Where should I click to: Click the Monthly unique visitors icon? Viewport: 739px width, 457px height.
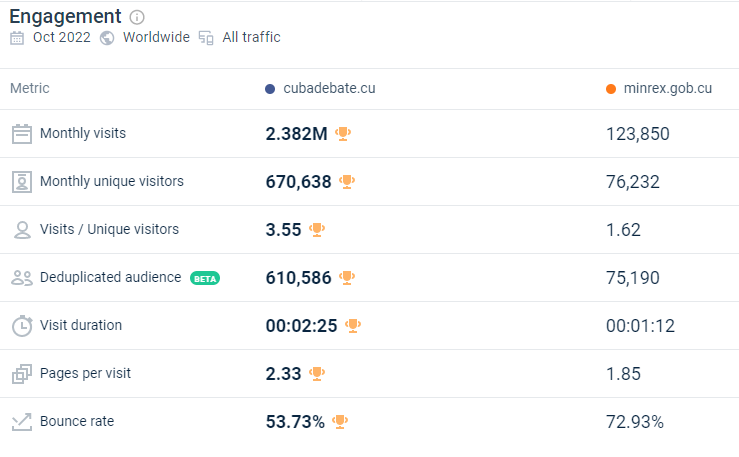22,182
